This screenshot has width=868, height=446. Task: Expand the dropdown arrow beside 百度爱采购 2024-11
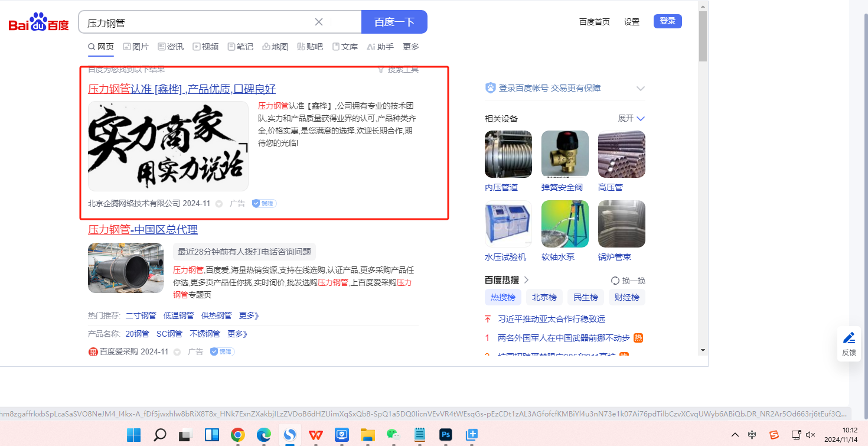click(177, 352)
